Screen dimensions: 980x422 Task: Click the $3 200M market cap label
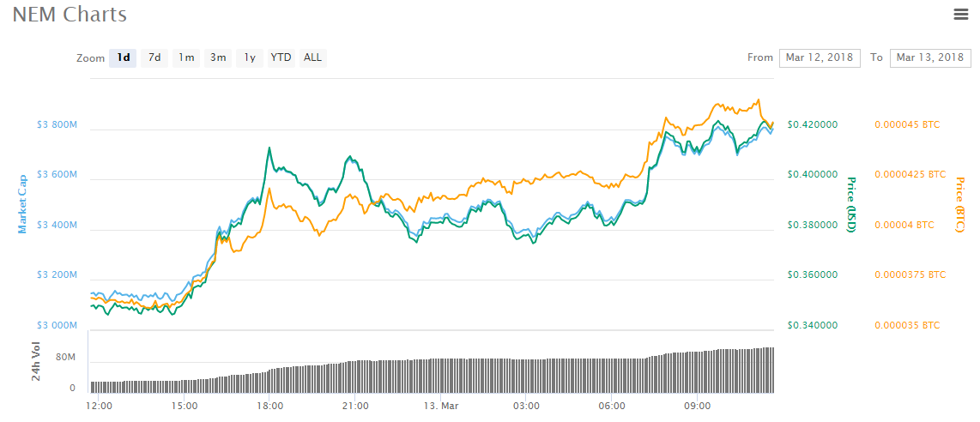(x=57, y=275)
